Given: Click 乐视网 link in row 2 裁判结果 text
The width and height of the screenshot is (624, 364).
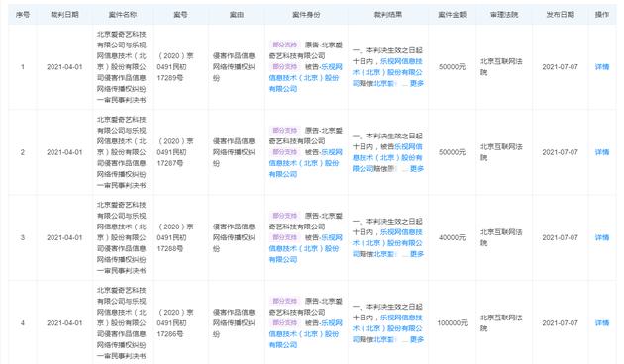Looking at the screenshot, I should (387, 157).
